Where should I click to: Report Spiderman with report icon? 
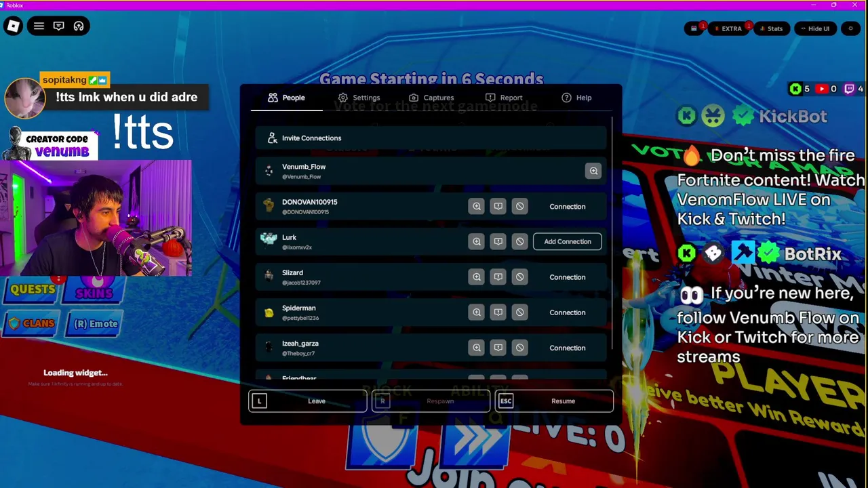[498, 312]
